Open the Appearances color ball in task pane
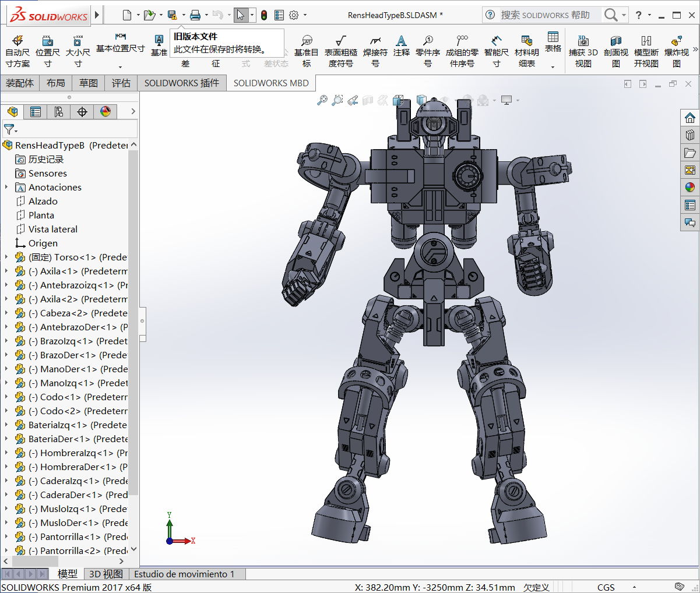This screenshot has height=593, width=700. [x=690, y=188]
